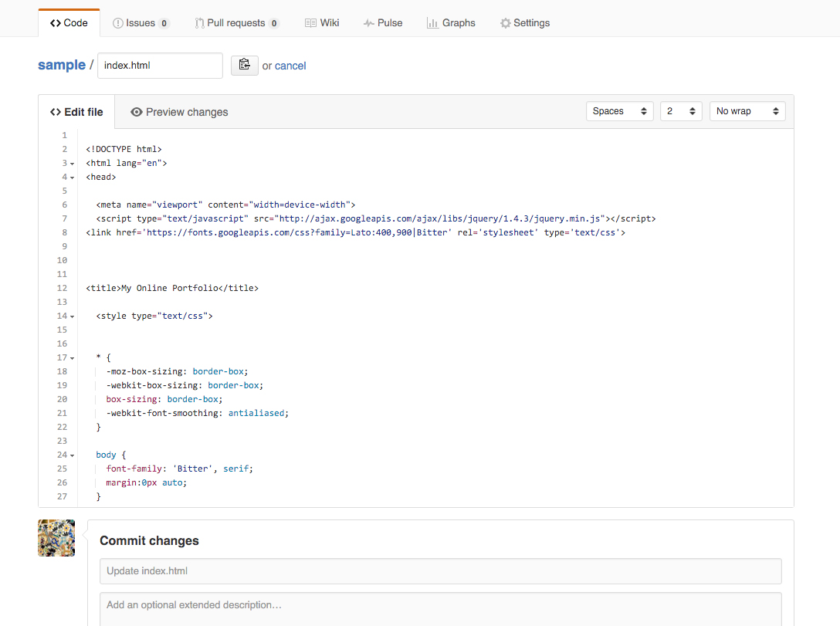
Task: Open the No wrap dropdown
Action: pyautogui.click(x=747, y=111)
